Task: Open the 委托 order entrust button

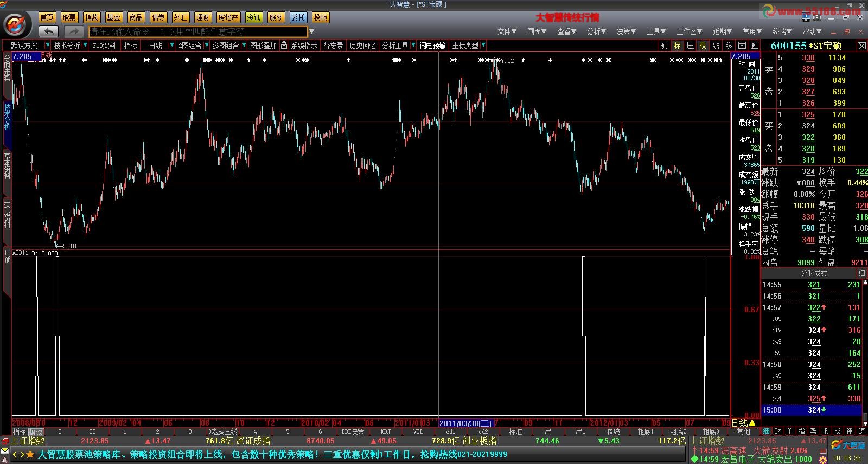Action: (298, 17)
